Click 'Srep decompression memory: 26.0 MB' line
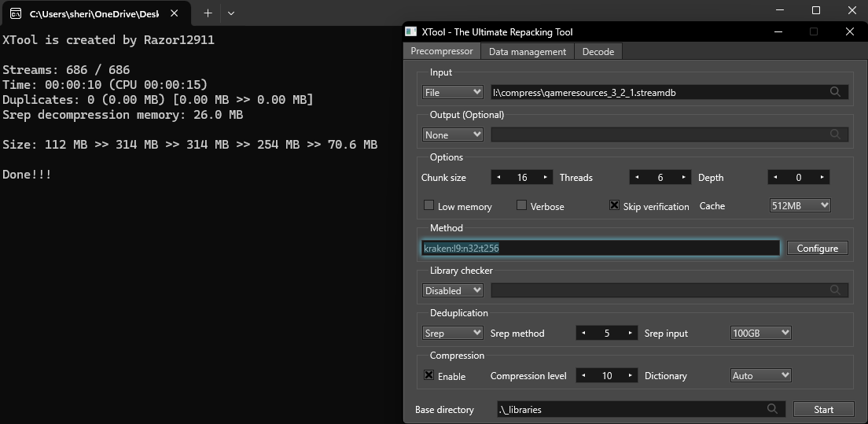The image size is (868, 424). coord(123,115)
